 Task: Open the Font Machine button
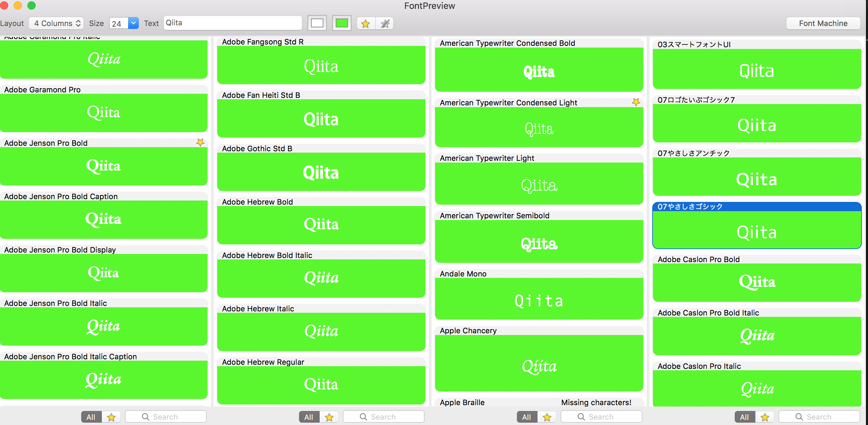coord(823,23)
